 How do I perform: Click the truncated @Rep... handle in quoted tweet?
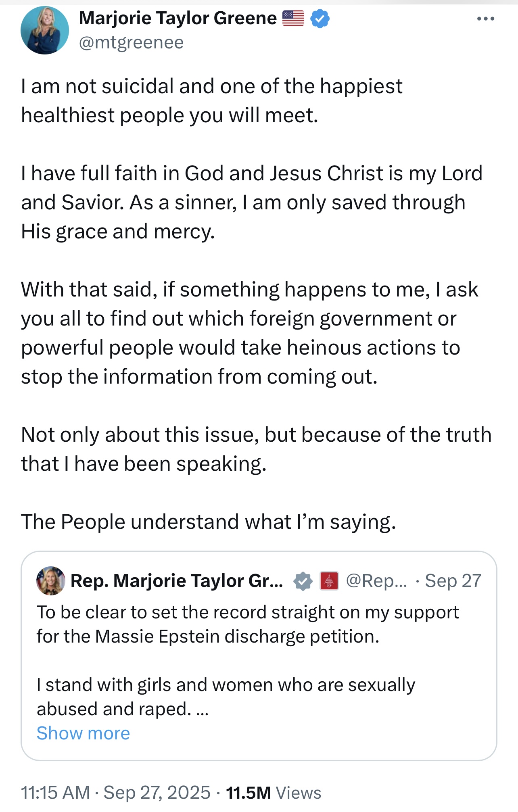(x=377, y=581)
